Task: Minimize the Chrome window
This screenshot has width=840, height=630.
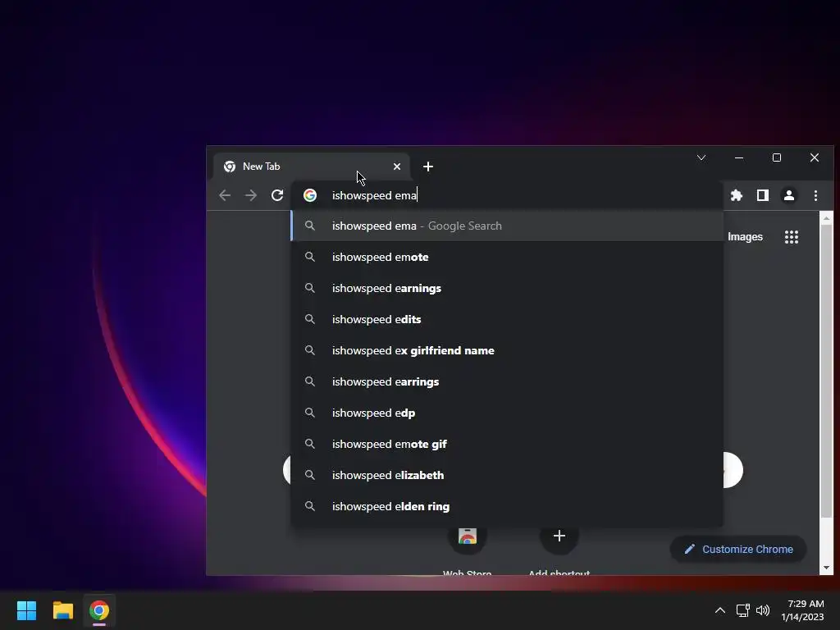Action: point(739,157)
